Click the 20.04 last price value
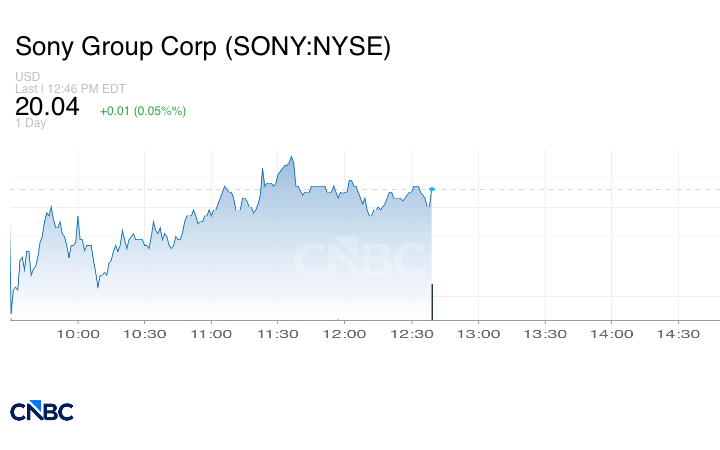 (x=47, y=107)
